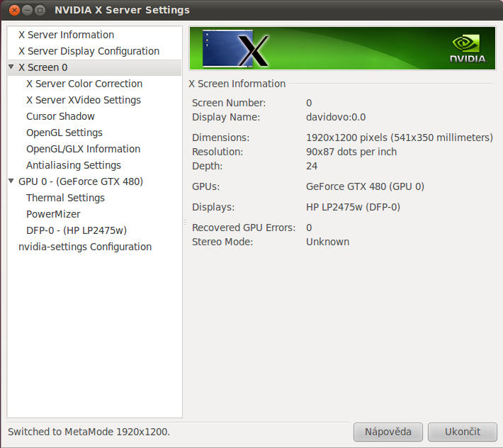This screenshot has width=503, height=448.
Task: View OpenGL/GLX Information
Action: [x=83, y=150]
